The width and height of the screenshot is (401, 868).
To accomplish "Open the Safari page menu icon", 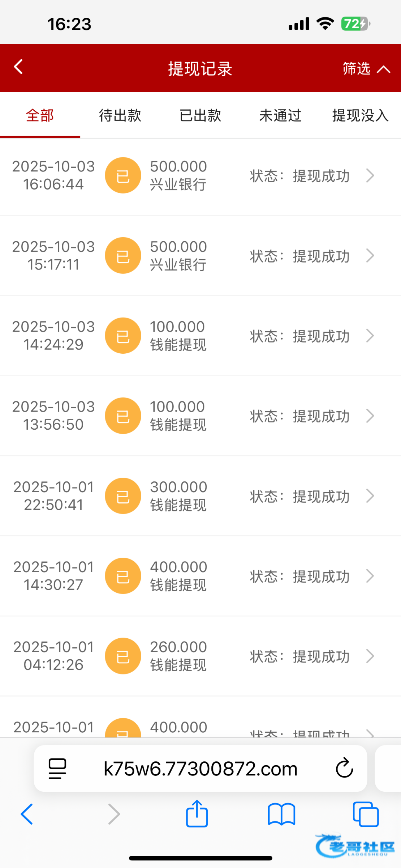I will 57,769.
